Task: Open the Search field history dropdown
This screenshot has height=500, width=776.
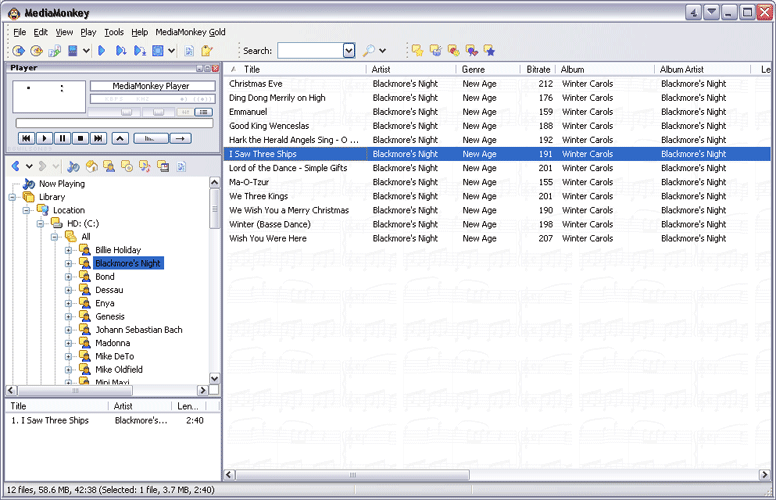Action: (349, 50)
